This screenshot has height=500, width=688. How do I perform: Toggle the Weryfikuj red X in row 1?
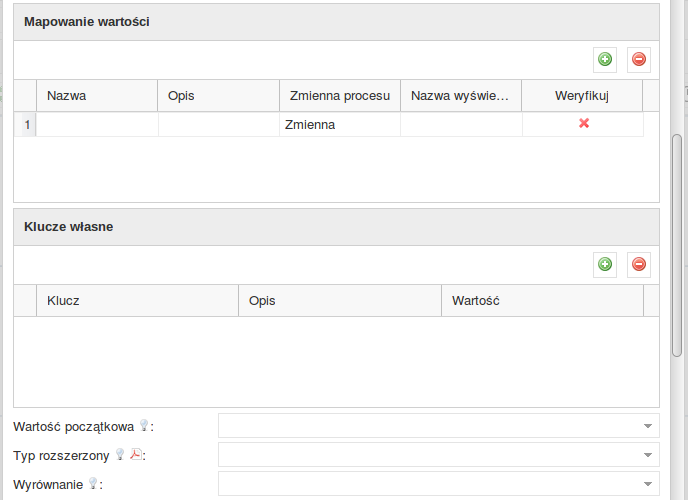click(584, 123)
